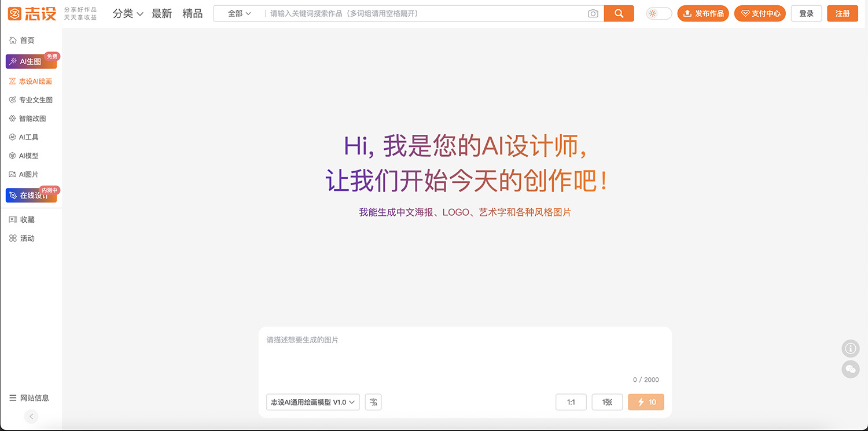Click the hamburger icon beside 网站信息

point(13,398)
